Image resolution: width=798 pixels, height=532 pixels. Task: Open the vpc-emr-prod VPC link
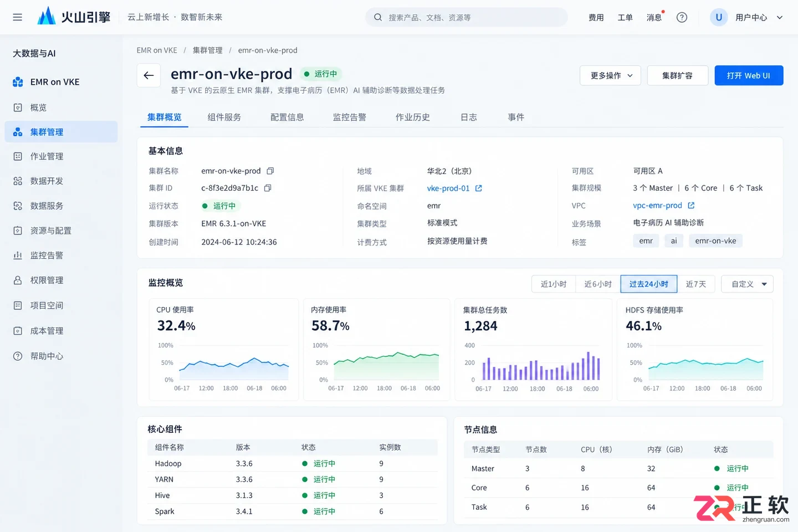coord(657,205)
